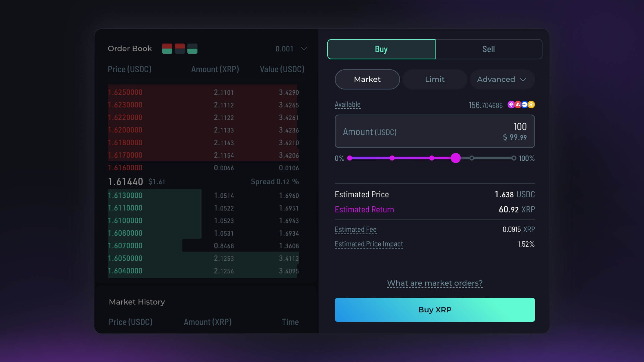Image resolution: width=644 pixels, height=362 pixels.
Task: Set the slider to its first stop after 0%
Action: point(392,158)
